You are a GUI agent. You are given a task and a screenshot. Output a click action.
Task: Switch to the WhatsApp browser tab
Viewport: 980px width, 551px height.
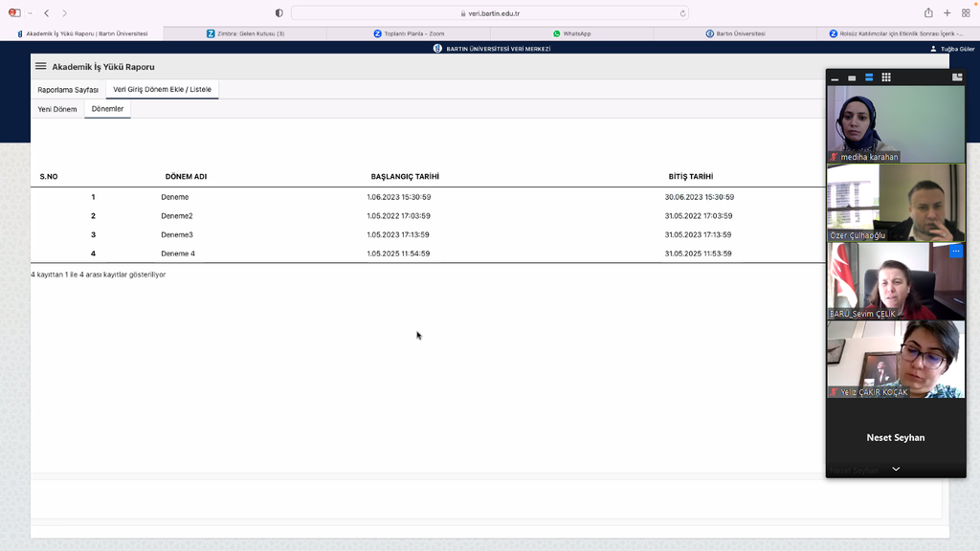click(x=572, y=33)
